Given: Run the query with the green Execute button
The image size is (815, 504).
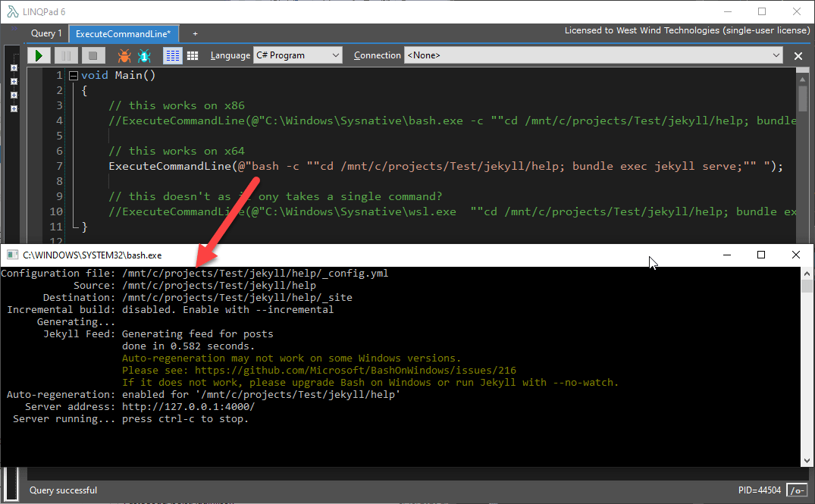Looking at the screenshot, I should (39, 55).
